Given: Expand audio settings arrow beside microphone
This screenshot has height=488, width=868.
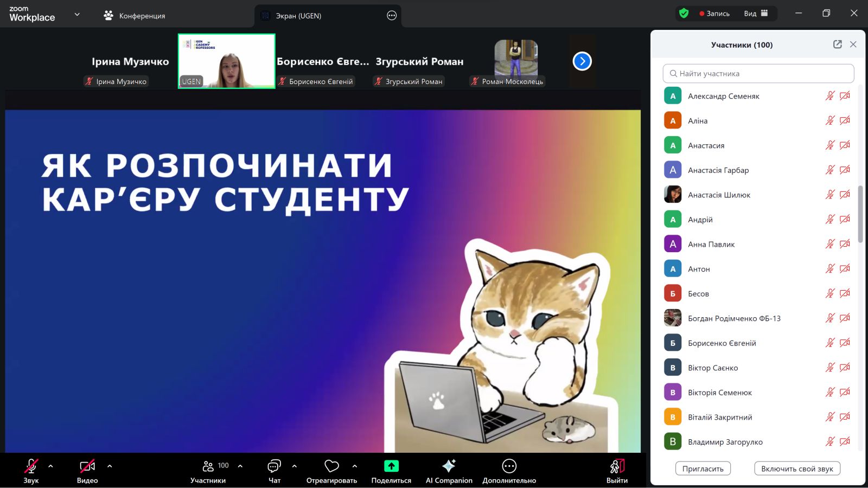Looking at the screenshot, I should [x=50, y=466].
